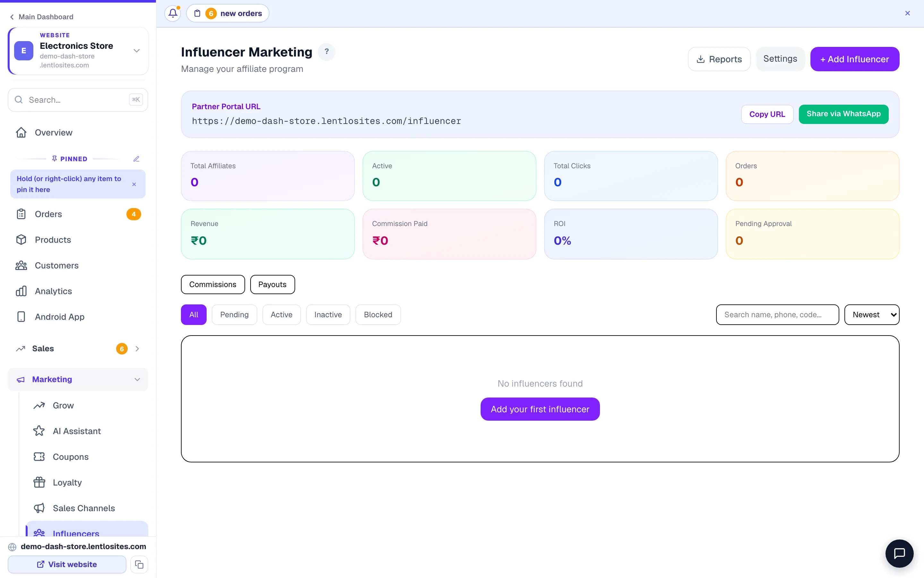Open Analytics in the sidebar
The width and height of the screenshot is (924, 578).
tap(78, 291)
